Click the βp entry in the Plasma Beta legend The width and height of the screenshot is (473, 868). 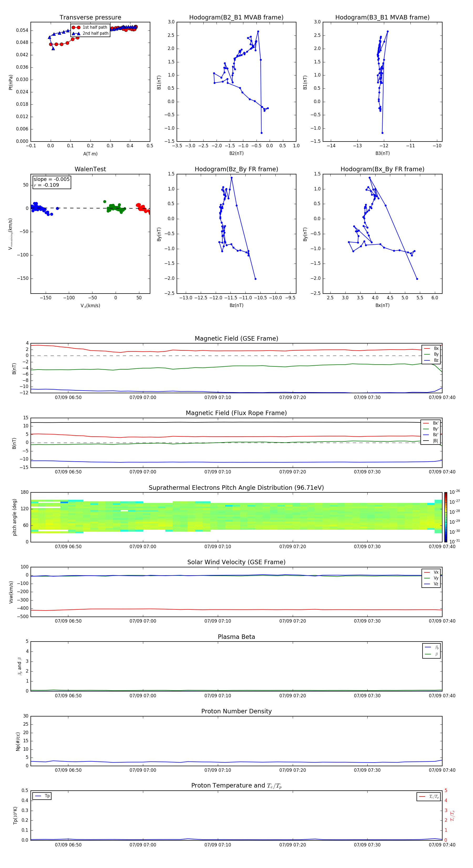(431, 647)
